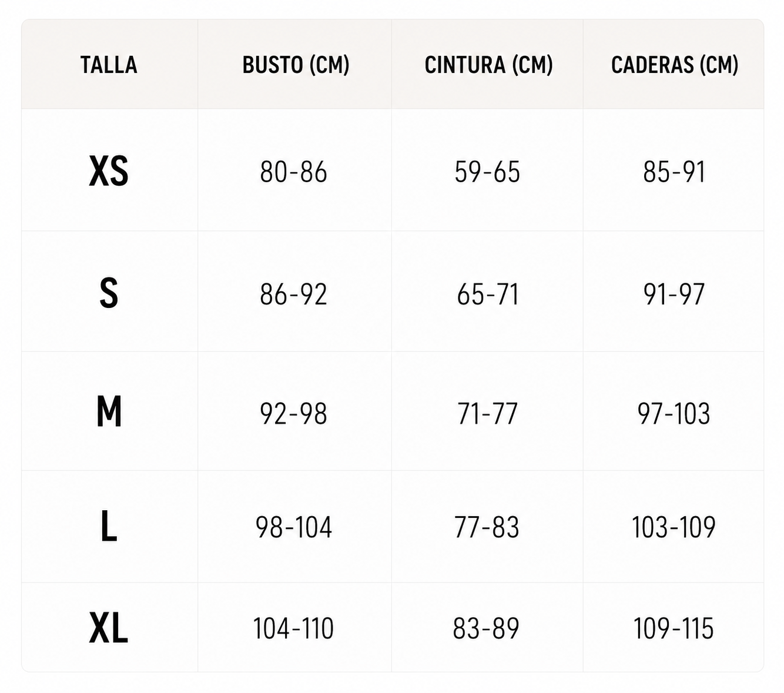Image resolution: width=784 pixels, height=693 pixels.
Task: Click the L size label
Action: [109, 527]
